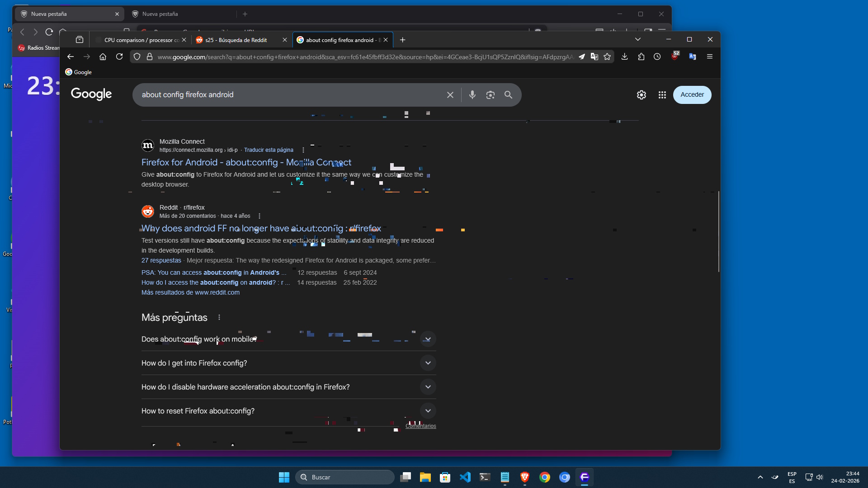Click the Google search input field
This screenshot has height=488, width=868.
pyautogui.click(x=289, y=95)
